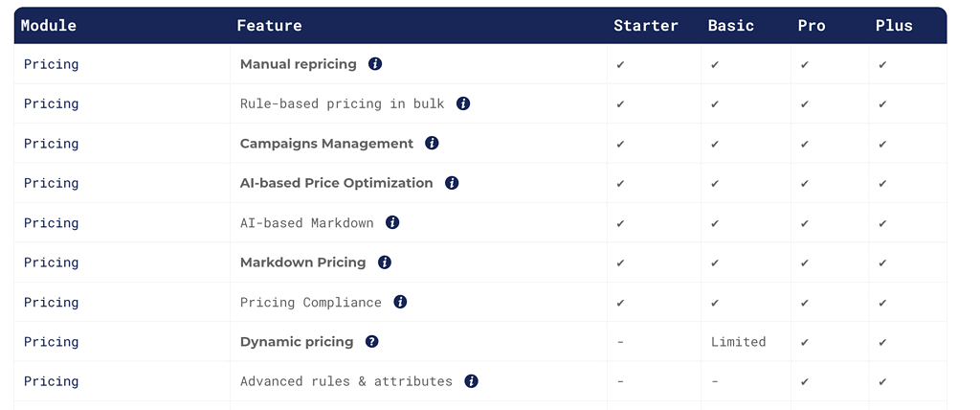Click question mark icon next to Dynamic pricing
Viewport: 980px width, 410px height.
coord(372,342)
